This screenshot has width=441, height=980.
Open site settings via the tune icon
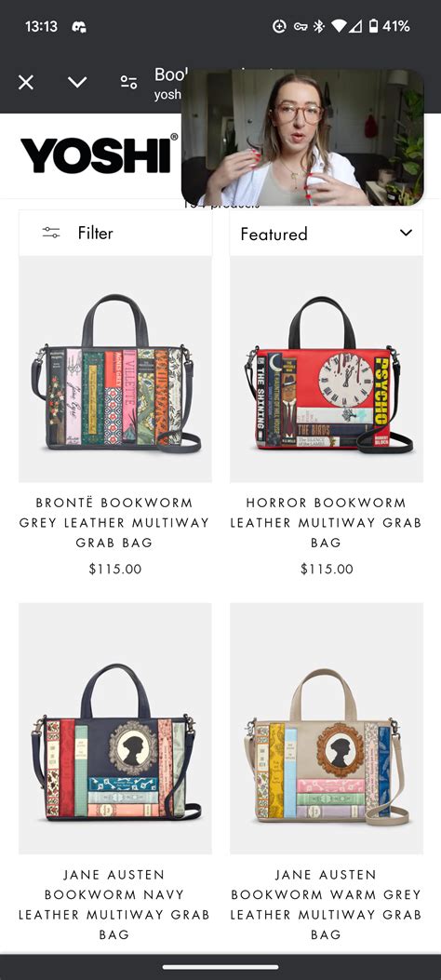[128, 82]
